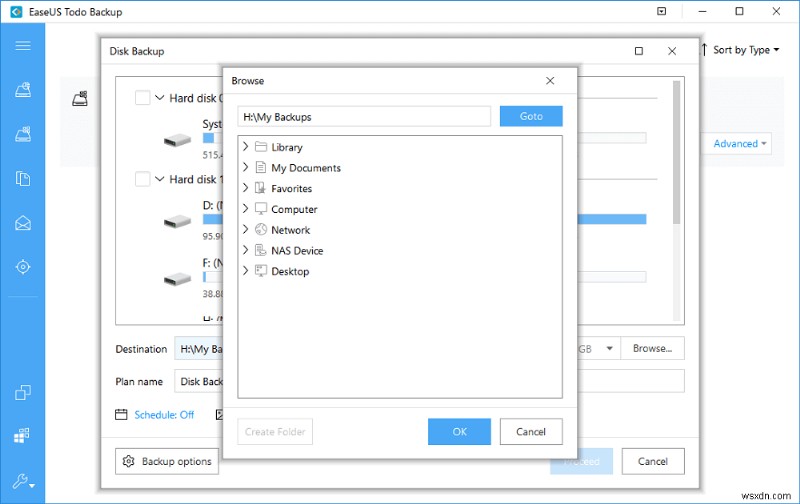Click the Sort direction arrow icon
This screenshot has height=504, width=800.
(x=704, y=49)
